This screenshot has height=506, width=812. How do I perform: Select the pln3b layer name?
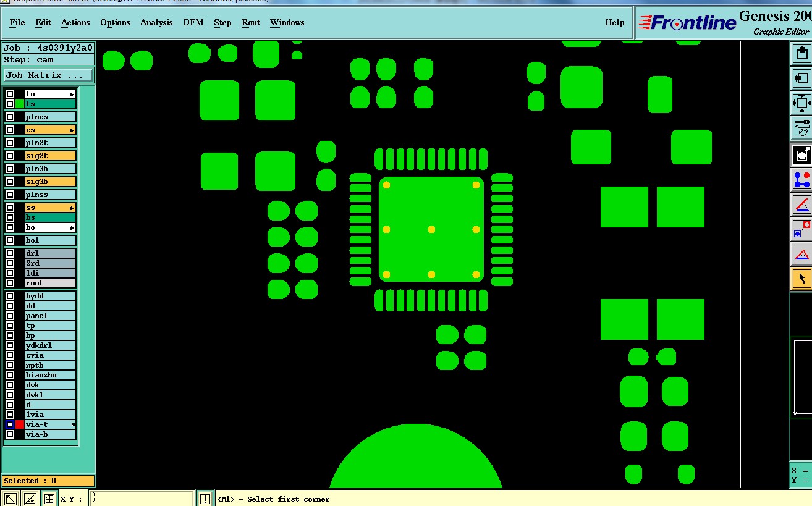50,169
